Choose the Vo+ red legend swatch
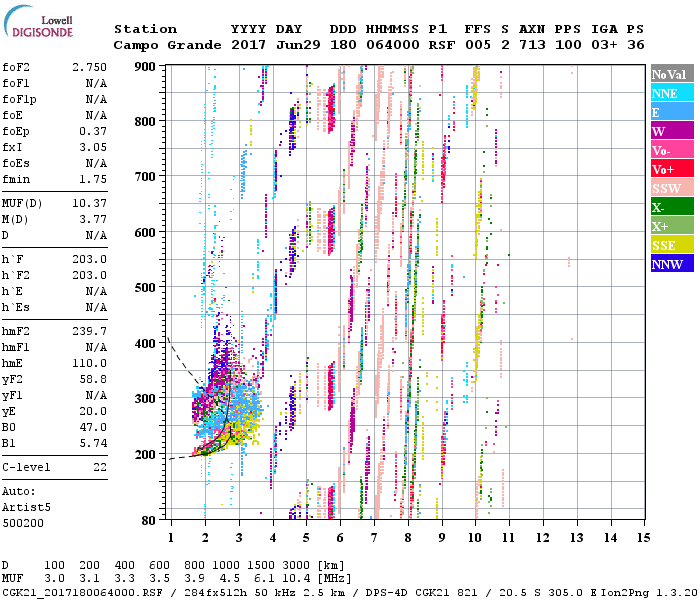This screenshot has width=700, height=600. (671, 169)
